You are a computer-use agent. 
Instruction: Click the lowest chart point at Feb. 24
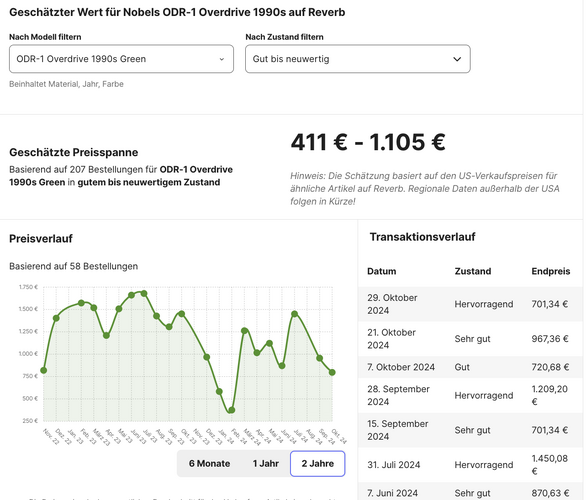pyautogui.click(x=232, y=410)
